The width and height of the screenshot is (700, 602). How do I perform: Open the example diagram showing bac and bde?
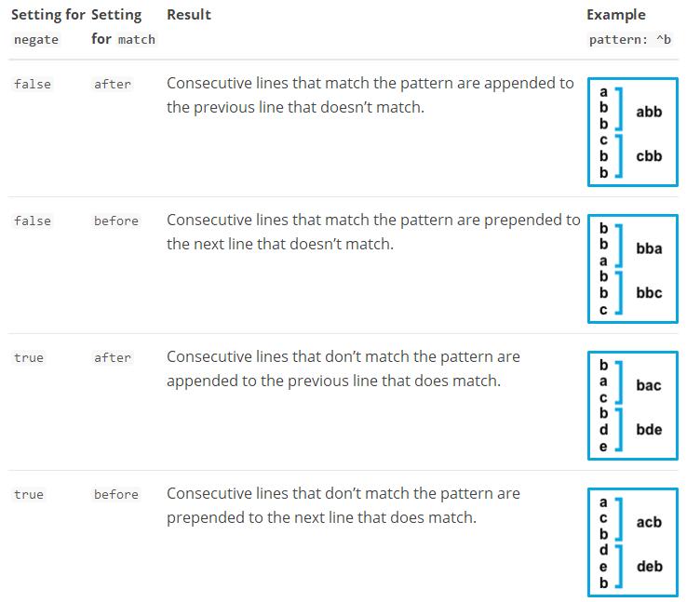coord(633,406)
